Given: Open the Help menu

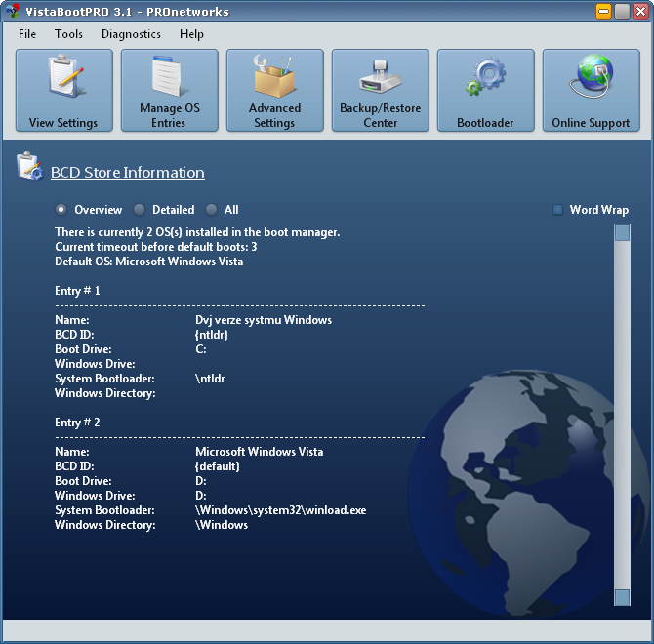Looking at the screenshot, I should [191, 34].
